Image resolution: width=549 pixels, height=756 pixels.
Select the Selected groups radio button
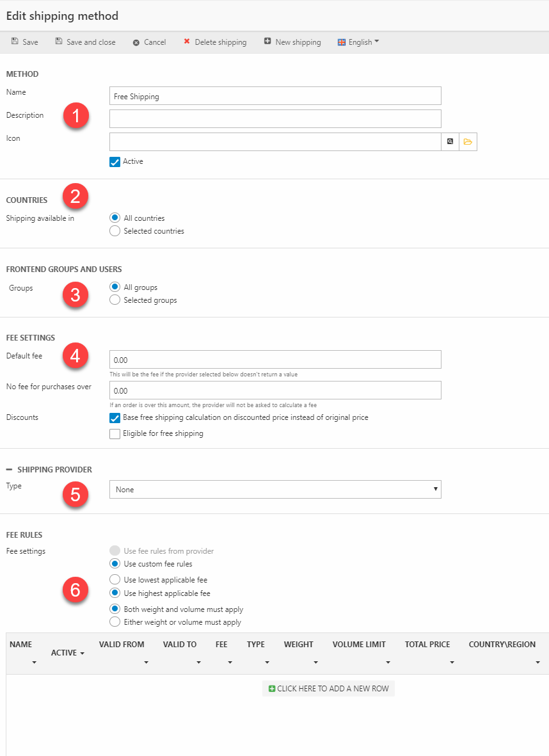(x=115, y=300)
